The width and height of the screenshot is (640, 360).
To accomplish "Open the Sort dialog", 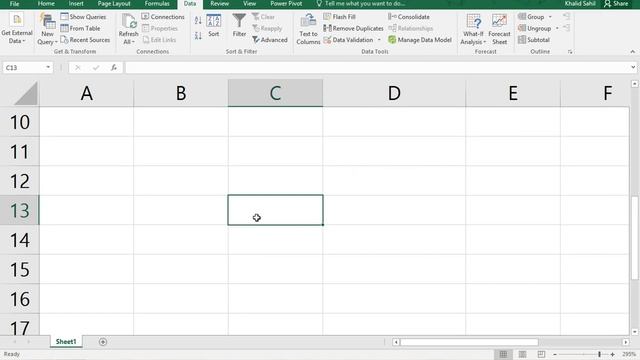I will point(213,26).
